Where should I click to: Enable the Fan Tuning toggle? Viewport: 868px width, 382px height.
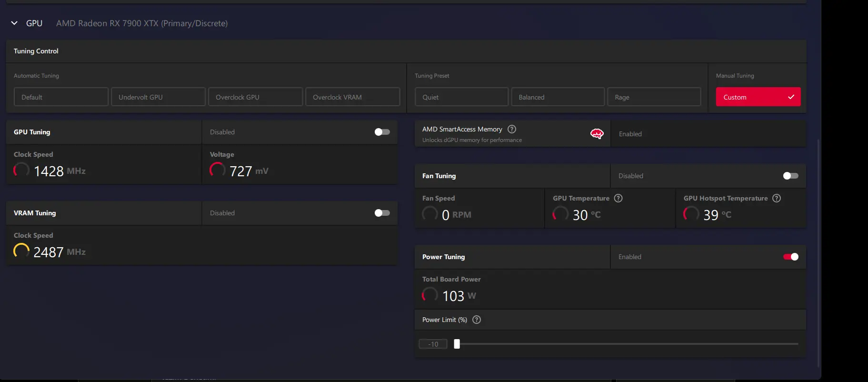(790, 176)
